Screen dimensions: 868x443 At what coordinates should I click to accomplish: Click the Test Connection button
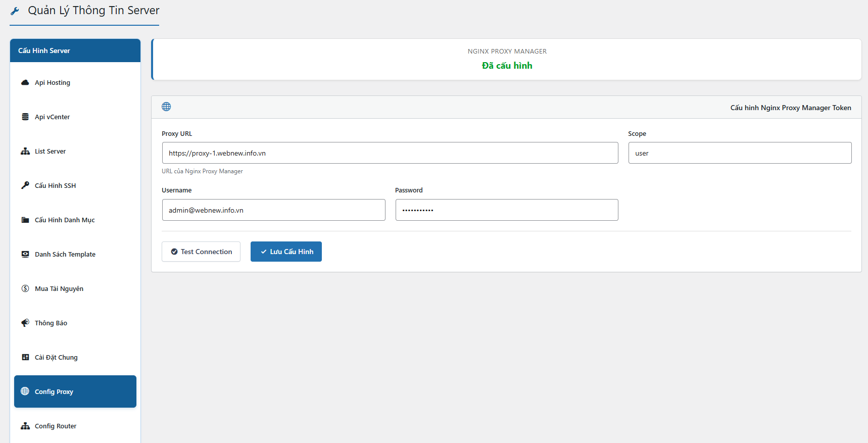pyautogui.click(x=201, y=252)
